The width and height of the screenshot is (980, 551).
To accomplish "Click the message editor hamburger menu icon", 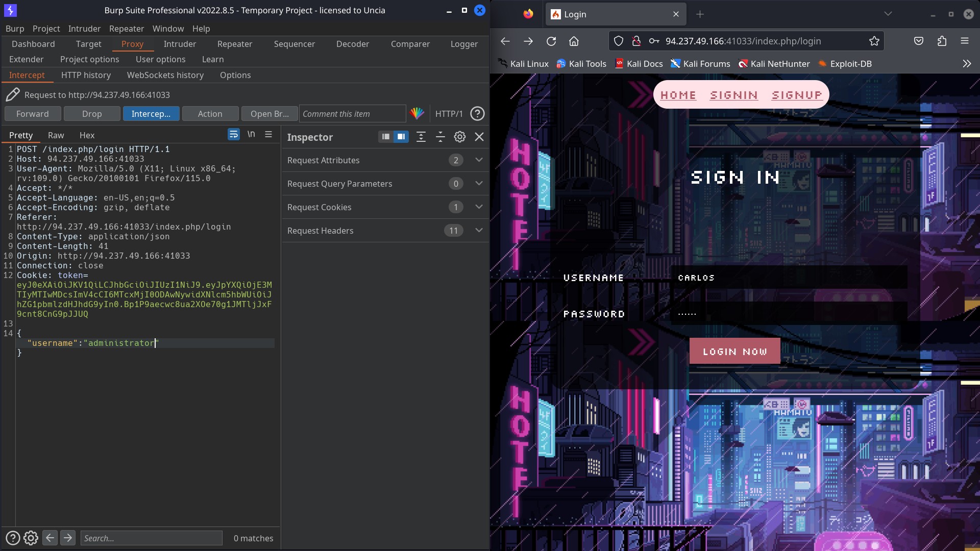I will (268, 135).
